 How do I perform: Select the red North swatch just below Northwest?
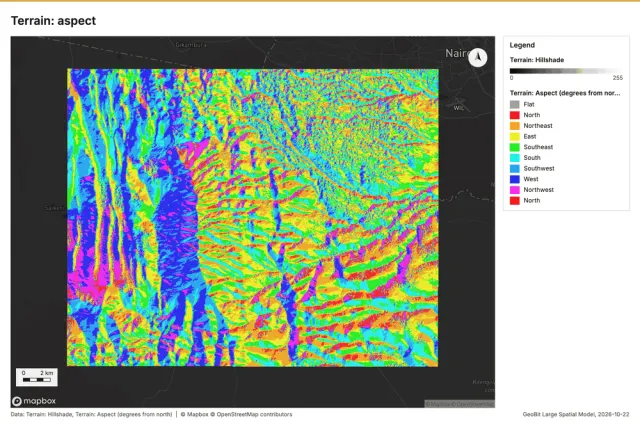tap(515, 200)
